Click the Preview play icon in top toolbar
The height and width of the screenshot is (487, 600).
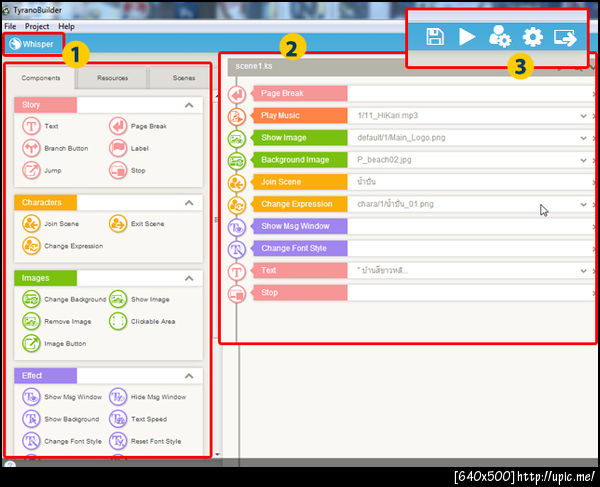tap(467, 37)
